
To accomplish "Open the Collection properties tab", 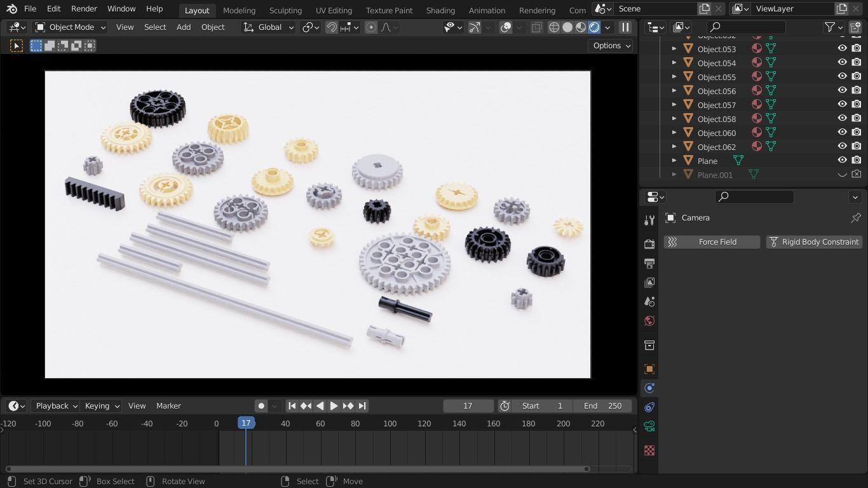I will click(649, 345).
